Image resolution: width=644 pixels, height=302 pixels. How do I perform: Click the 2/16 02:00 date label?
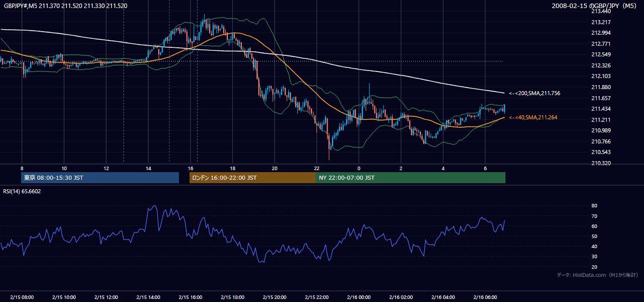pos(401,297)
